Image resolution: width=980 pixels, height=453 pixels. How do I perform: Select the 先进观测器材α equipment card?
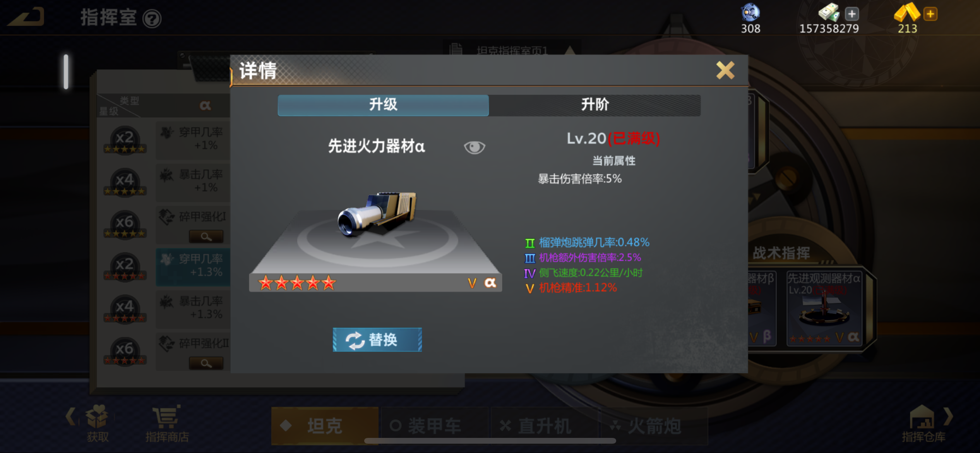point(824,307)
